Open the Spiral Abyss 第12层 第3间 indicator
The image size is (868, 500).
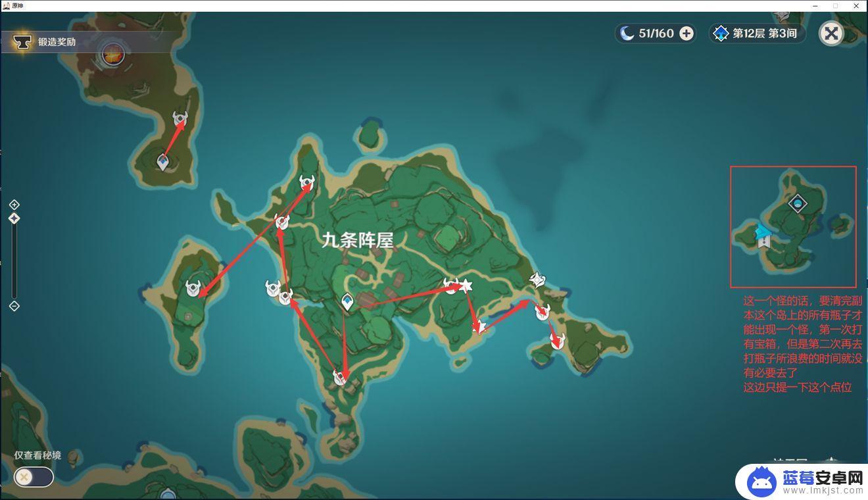pos(757,34)
